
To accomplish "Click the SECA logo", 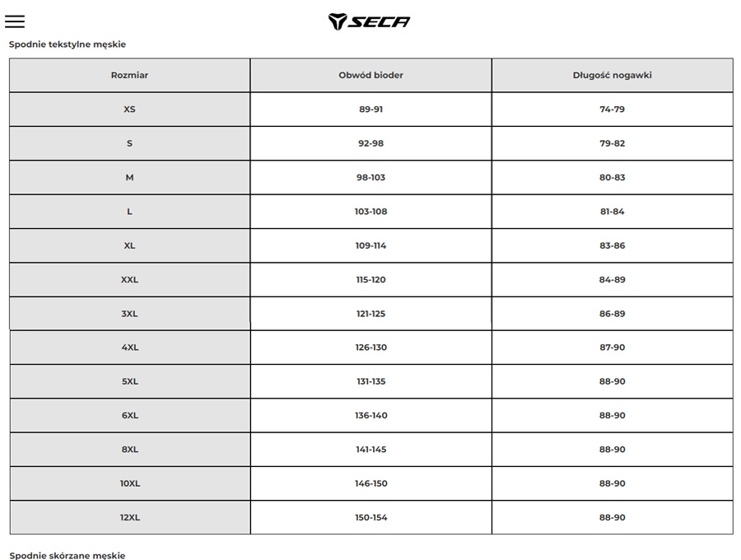I will (x=369, y=21).
